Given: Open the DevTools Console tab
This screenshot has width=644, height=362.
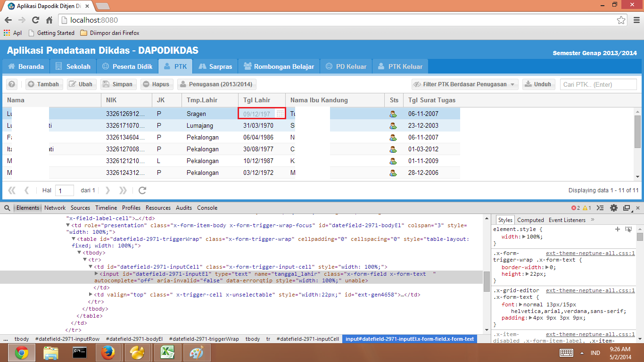Looking at the screenshot, I should tap(207, 208).
